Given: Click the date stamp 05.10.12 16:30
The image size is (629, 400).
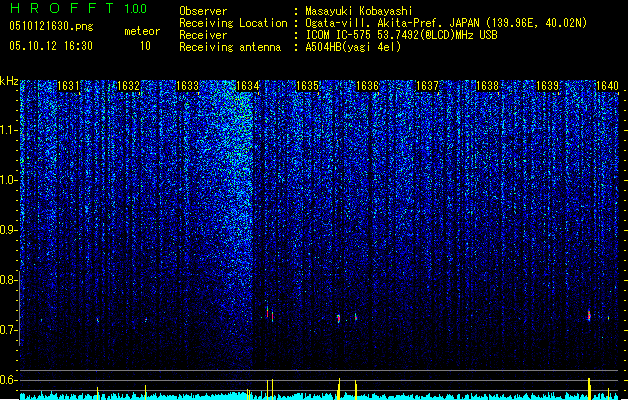Looking at the screenshot, I should coord(51,46).
